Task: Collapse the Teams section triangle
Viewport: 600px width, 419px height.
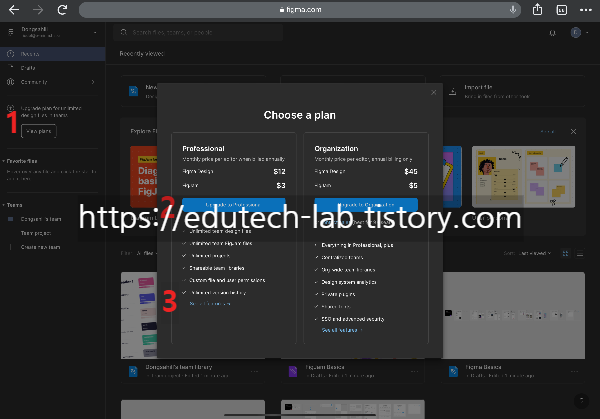Action: (x=3, y=205)
